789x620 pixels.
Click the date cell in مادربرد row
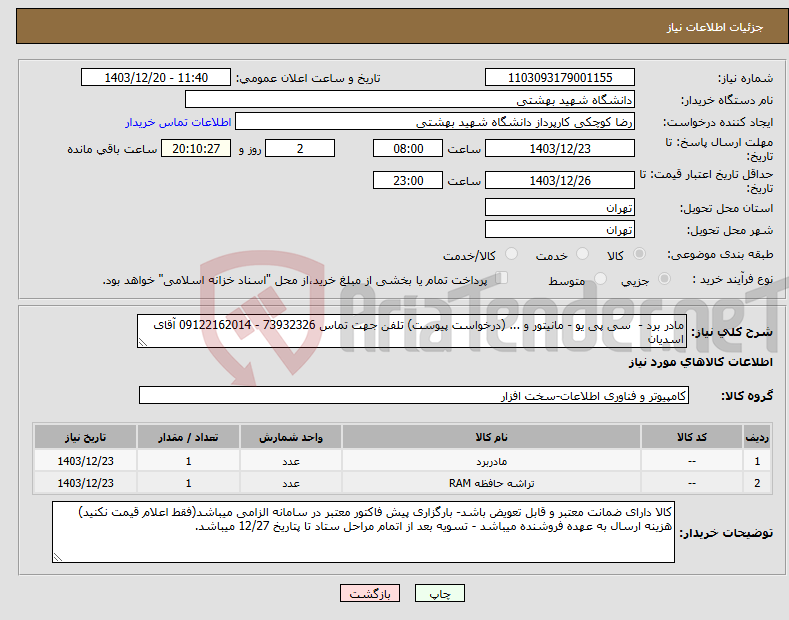[86, 461]
